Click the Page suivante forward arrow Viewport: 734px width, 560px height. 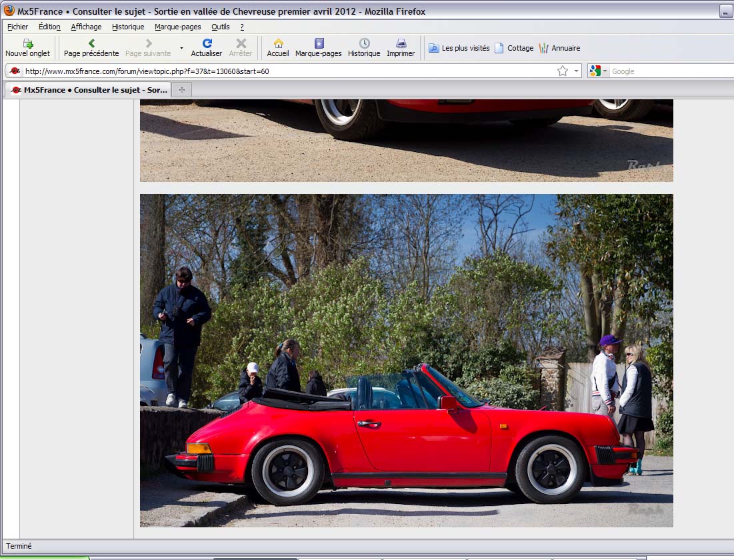pyautogui.click(x=148, y=48)
